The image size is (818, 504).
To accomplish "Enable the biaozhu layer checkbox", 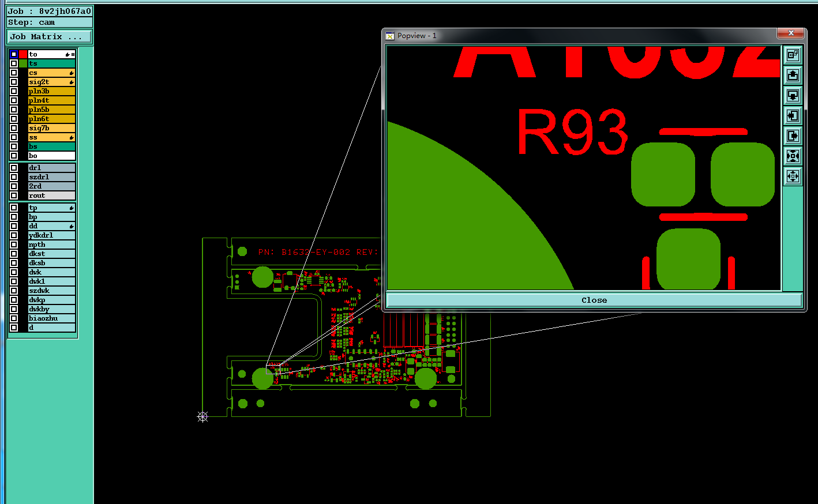I will click(x=14, y=318).
